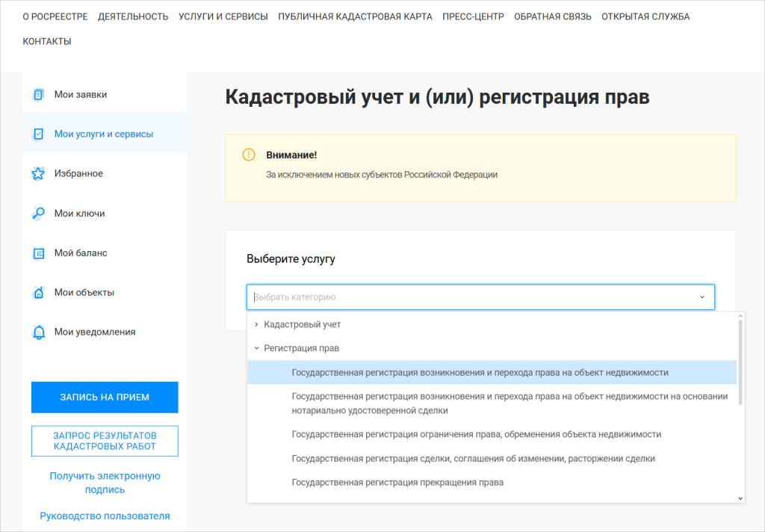
Task: Click Запрос результатов кадастровых работ button
Action: [x=105, y=441]
